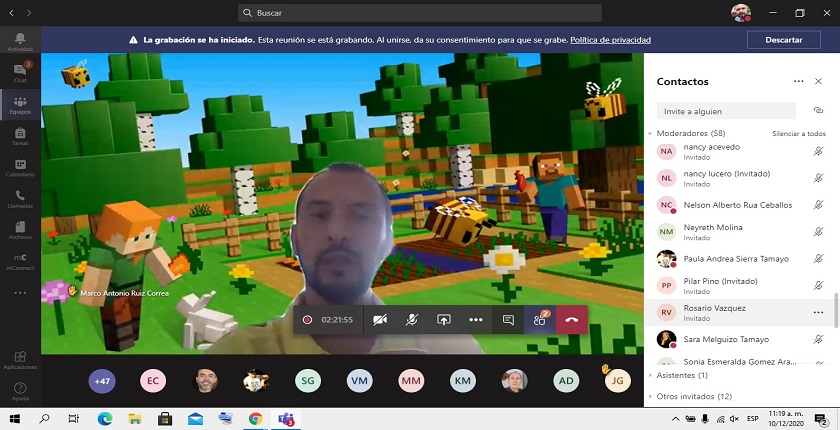840x430 pixels.
Task: Click the Teams taskbar icon
Action: (x=286, y=419)
